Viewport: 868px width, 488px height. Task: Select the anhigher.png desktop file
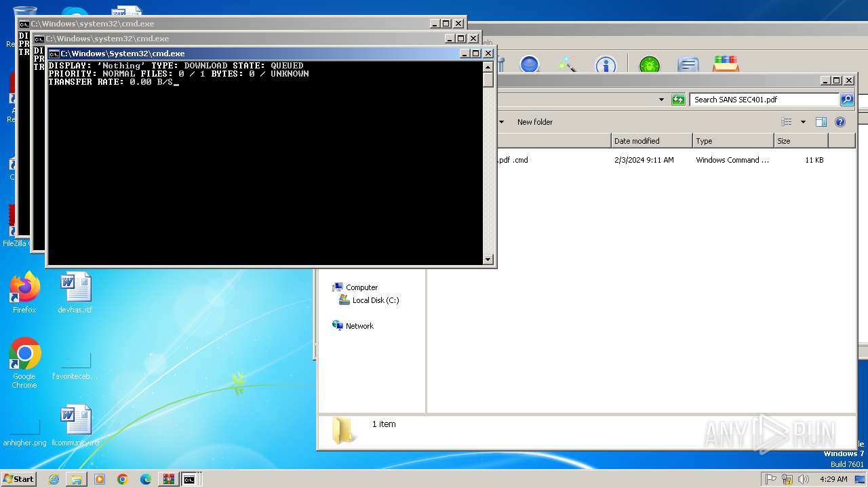pos(24,432)
